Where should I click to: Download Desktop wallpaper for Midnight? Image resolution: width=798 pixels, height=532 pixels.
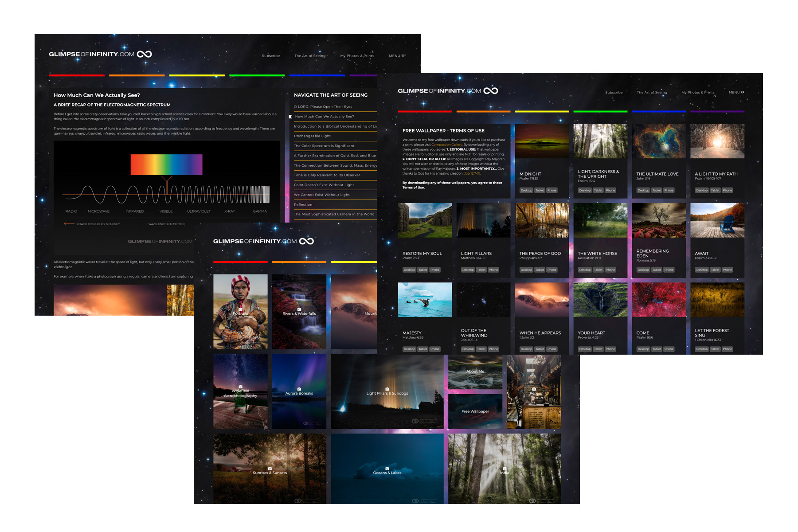(526, 190)
